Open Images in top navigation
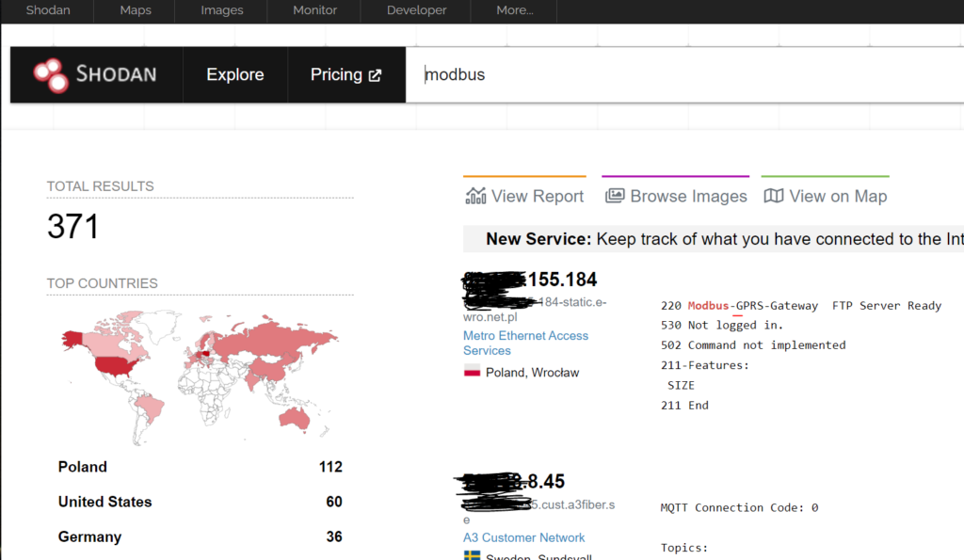The height and width of the screenshot is (560, 964). (x=222, y=10)
